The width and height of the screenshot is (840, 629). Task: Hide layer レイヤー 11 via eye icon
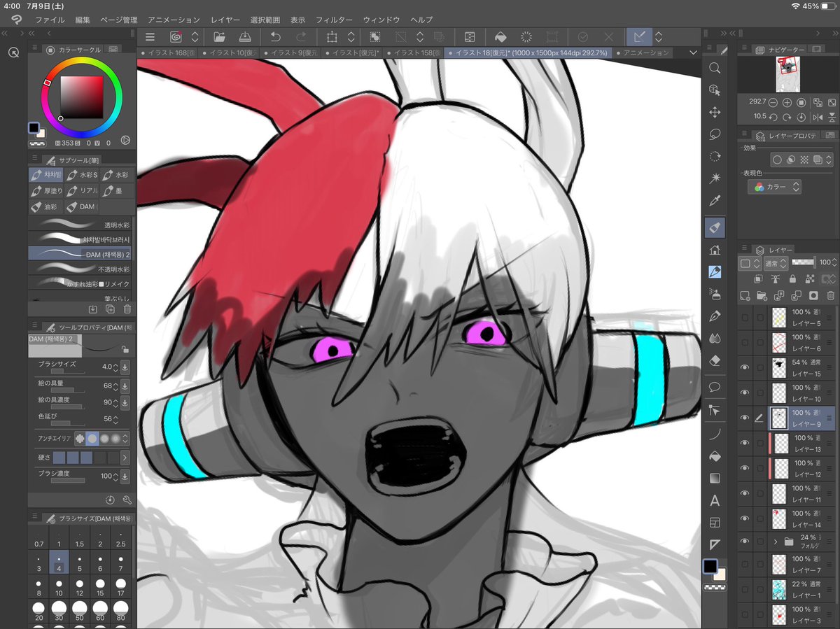(745, 493)
